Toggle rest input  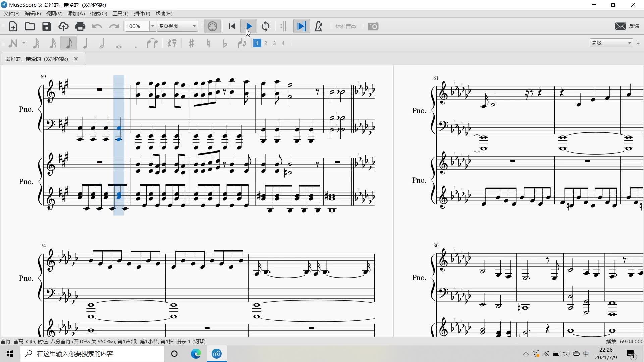coord(172,43)
